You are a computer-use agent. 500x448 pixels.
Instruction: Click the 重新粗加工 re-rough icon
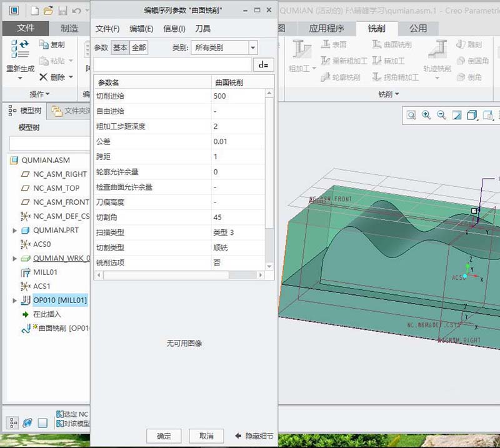click(x=325, y=61)
